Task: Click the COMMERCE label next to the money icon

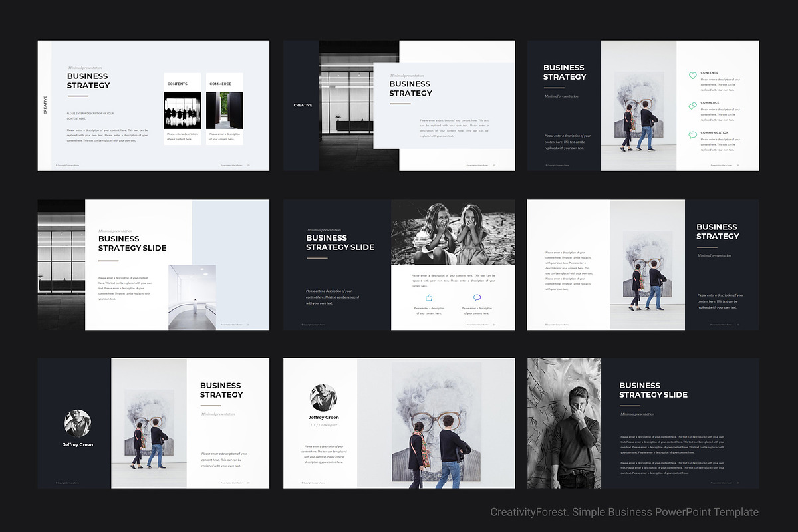Action: (710, 102)
